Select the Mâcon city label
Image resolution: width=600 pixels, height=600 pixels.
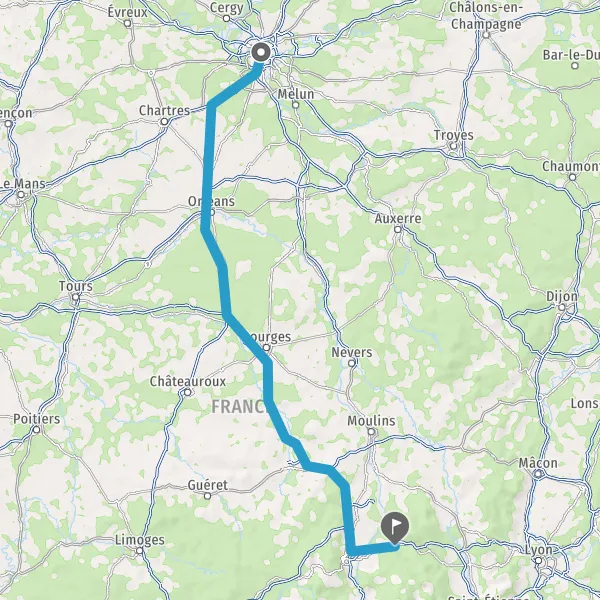538,463
